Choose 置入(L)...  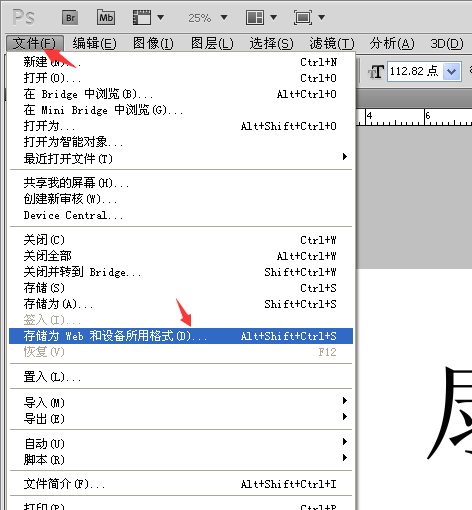181,377
